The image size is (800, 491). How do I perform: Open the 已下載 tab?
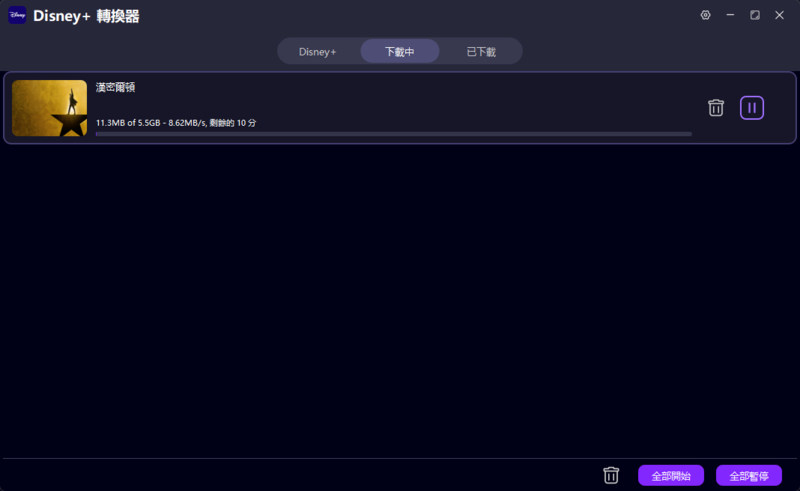click(481, 51)
